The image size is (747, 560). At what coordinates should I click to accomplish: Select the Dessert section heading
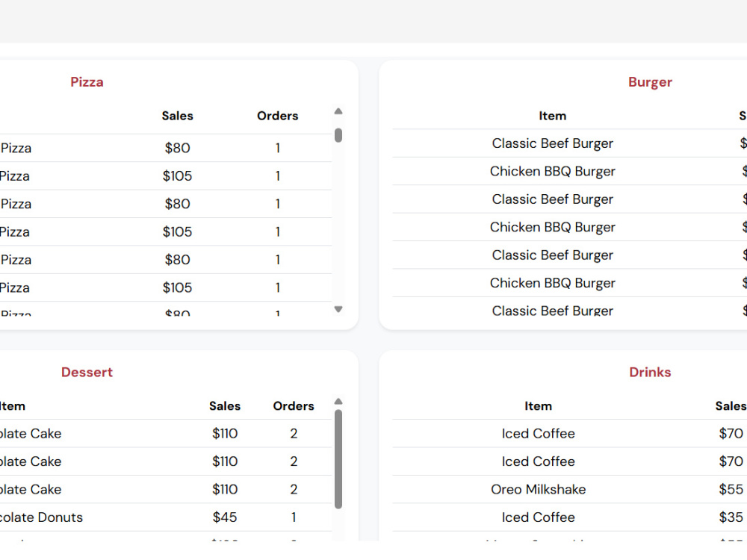pyautogui.click(x=87, y=372)
